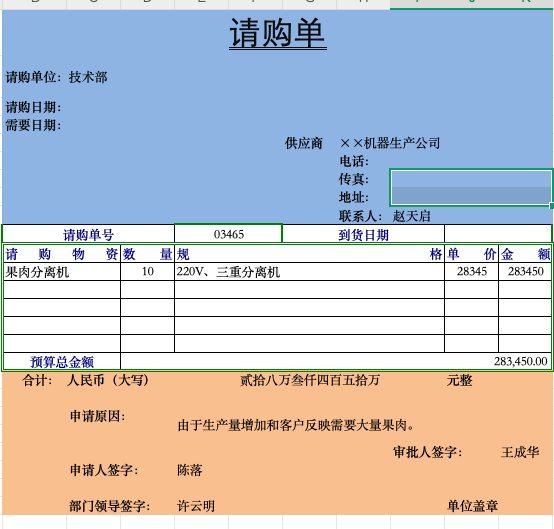Click the supplier name ××机器生产公司
Screen dimensions: 554x529
tap(390, 143)
